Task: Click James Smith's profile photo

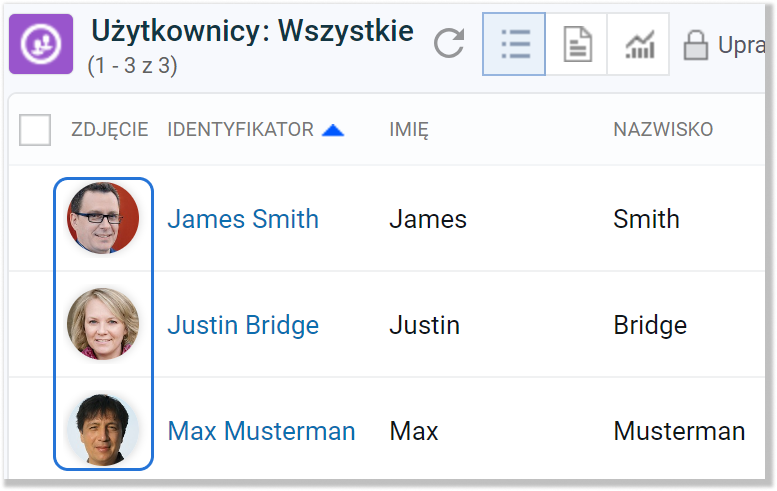Action: tap(103, 218)
